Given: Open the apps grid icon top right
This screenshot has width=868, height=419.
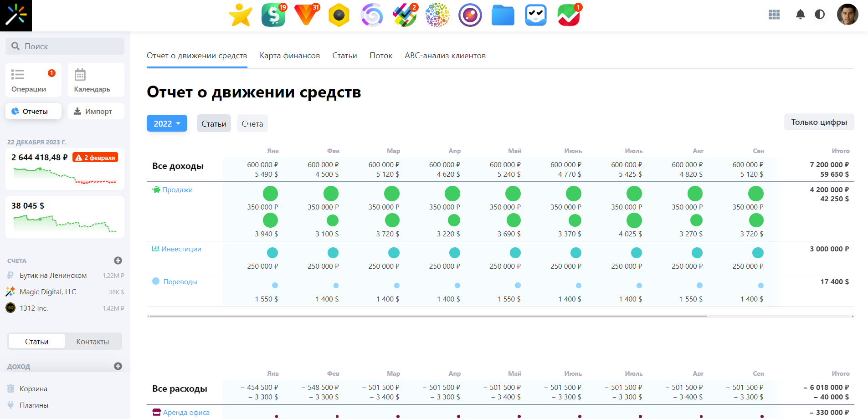Looking at the screenshot, I should click(x=774, y=15).
